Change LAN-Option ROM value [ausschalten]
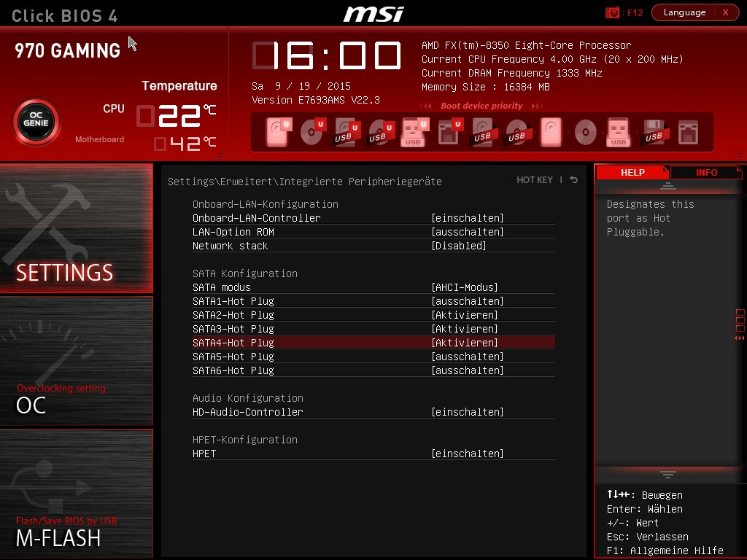This screenshot has width=747, height=560. pyautogui.click(x=468, y=231)
